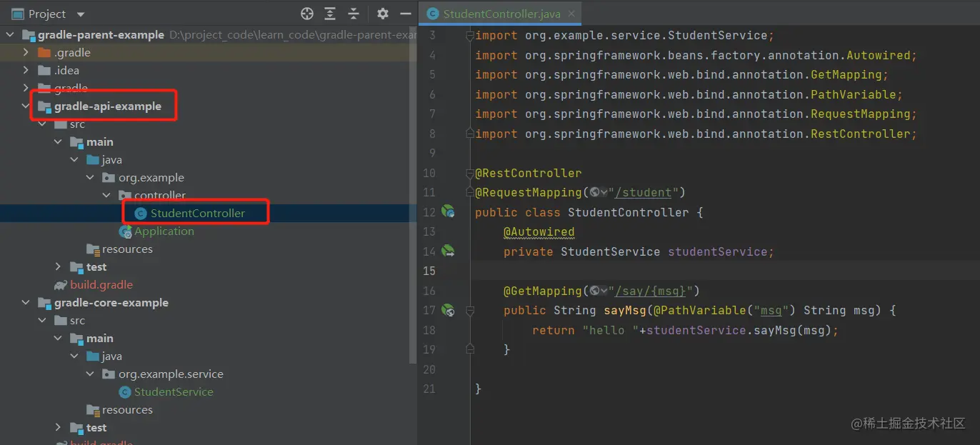Select the .gradle folder row
This screenshot has height=445, width=980.
point(208,52)
